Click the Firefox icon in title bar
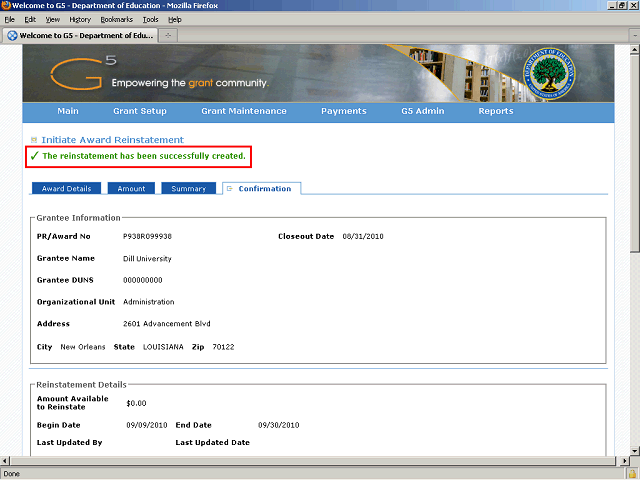This screenshot has width=640, height=480. pos(6,5)
